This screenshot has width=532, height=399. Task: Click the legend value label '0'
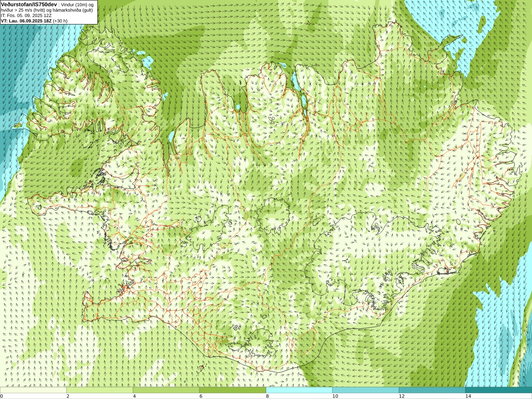pos(2,396)
